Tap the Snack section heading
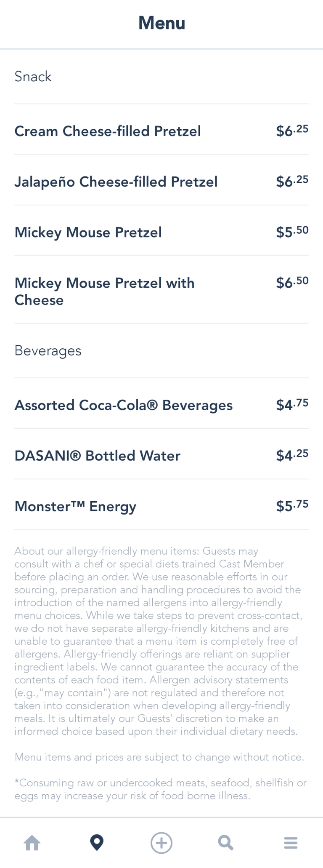Screen dimensions: 323x868 coord(33,77)
